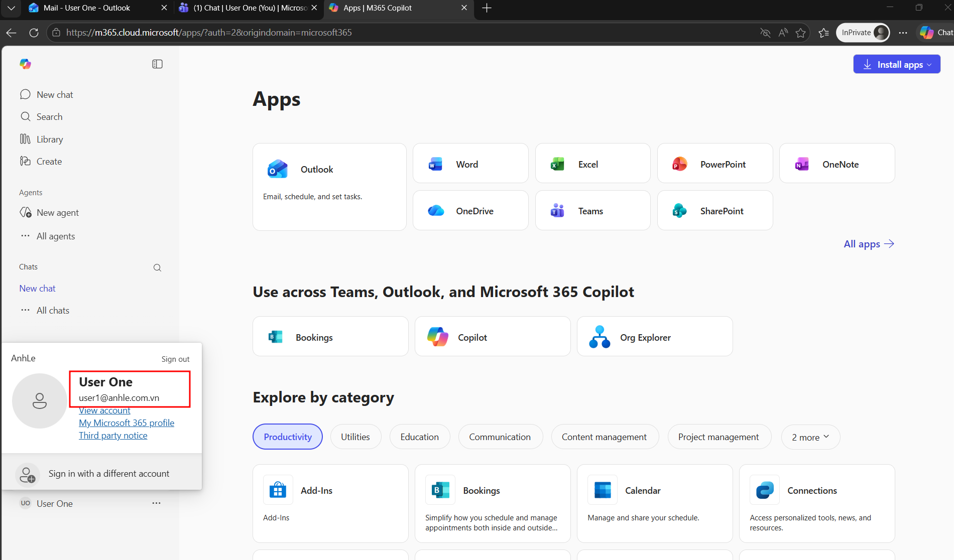Open a new browser tab
Screen dimensions: 954x560
[x=487, y=8]
